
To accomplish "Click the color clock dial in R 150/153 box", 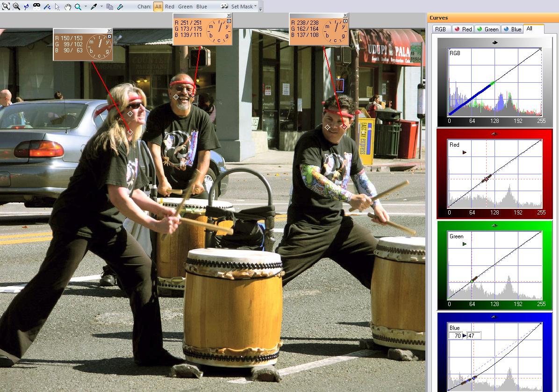I will (x=99, y=47).
